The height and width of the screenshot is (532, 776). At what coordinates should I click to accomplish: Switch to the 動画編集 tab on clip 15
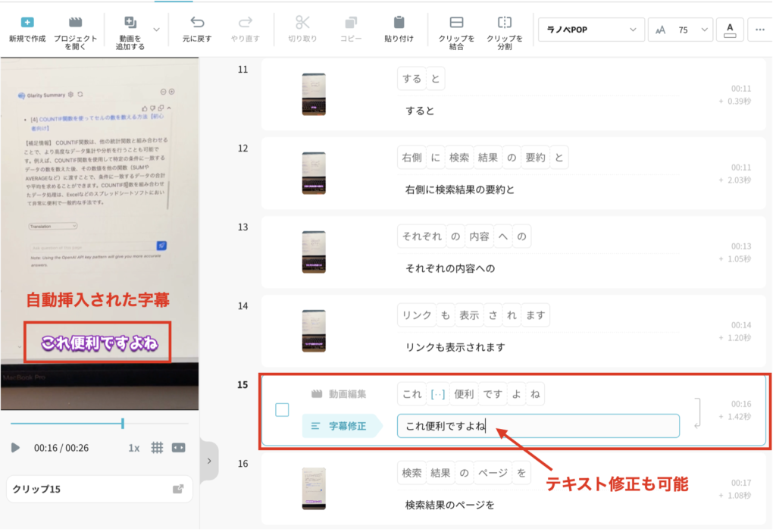[x=339, y=394]
